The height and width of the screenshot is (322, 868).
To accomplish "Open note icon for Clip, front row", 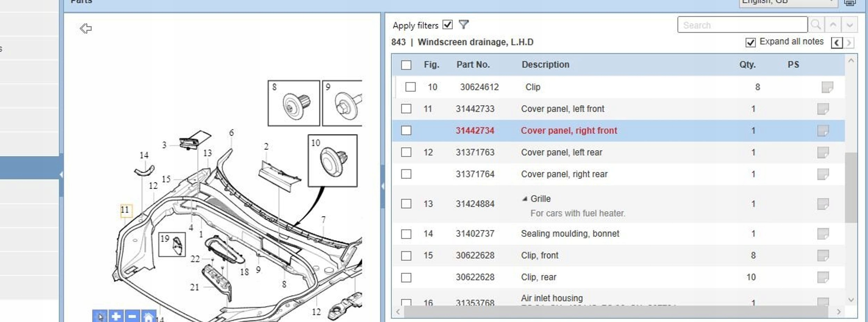I will click(x=823, y=255).
